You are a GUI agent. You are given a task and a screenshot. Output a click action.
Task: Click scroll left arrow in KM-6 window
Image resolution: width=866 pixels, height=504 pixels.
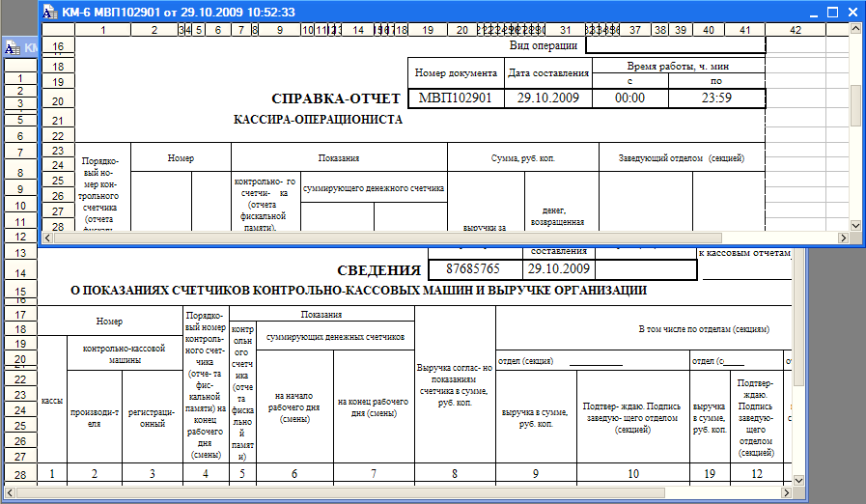pos(47,238)
